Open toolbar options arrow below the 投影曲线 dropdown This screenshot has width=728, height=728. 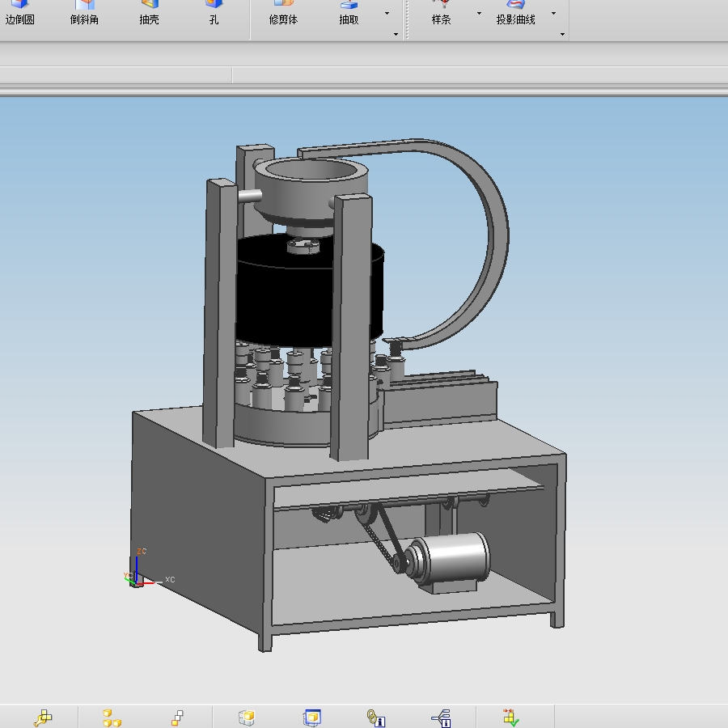[x=562, y=34]
